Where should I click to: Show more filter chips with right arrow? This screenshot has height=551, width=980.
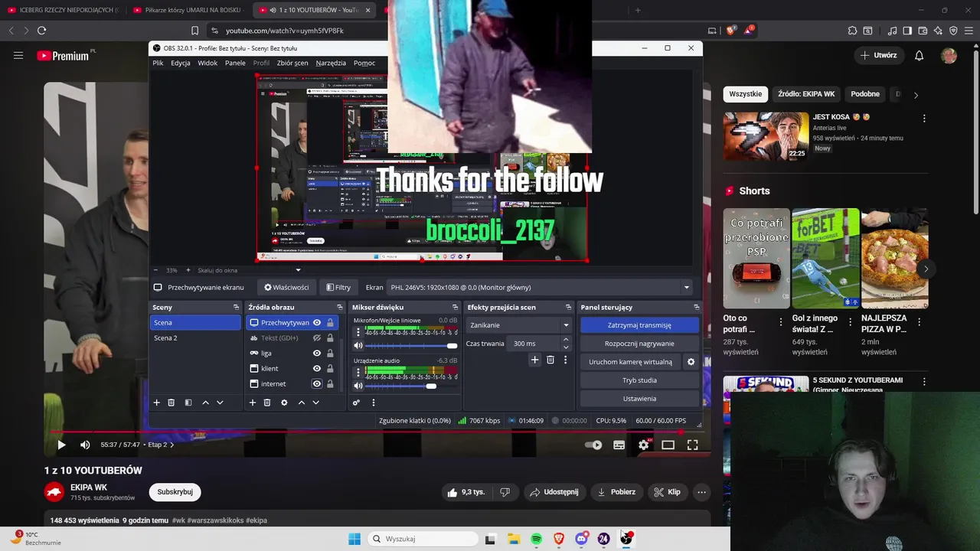click(x=916, y=95)
